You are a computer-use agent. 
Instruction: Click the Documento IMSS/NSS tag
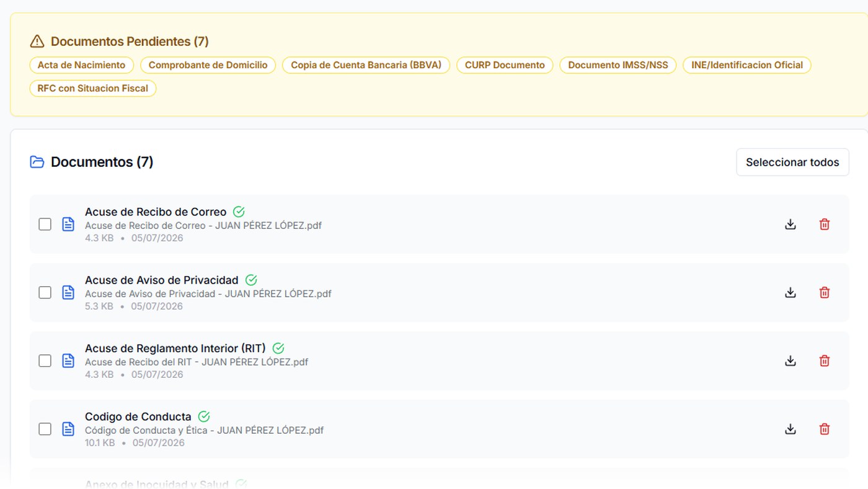pos(618,65)
